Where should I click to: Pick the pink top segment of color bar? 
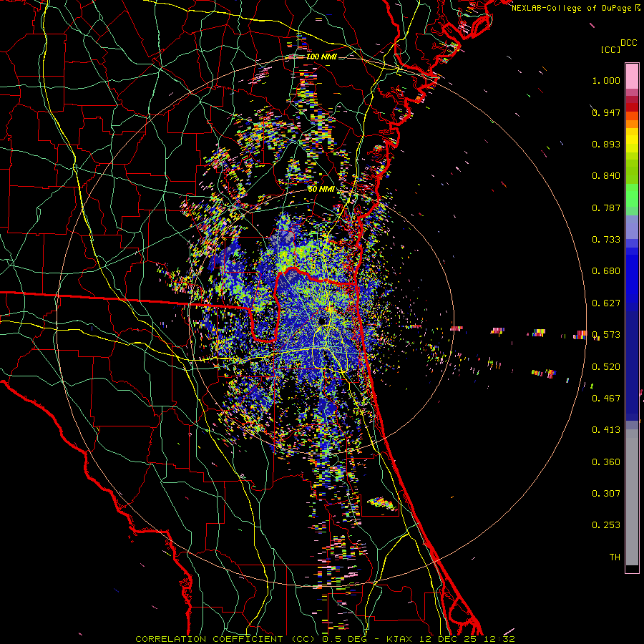[x=632, y=76]
